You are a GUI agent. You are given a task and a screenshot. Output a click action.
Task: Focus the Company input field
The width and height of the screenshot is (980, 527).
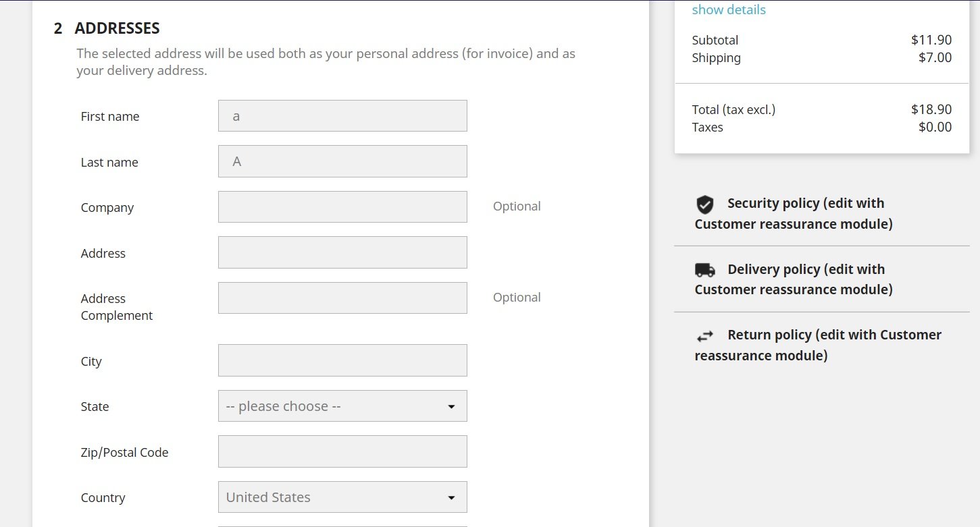click(x=342, y=206)
